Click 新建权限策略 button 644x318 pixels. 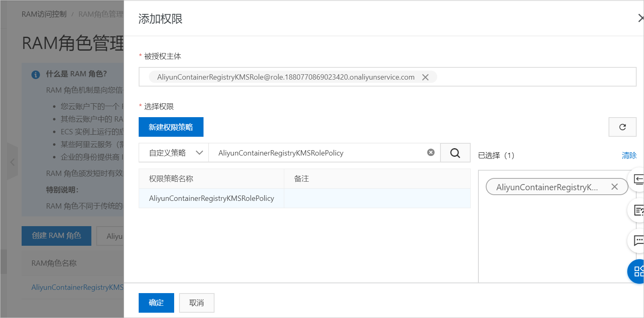coord(171,127)
